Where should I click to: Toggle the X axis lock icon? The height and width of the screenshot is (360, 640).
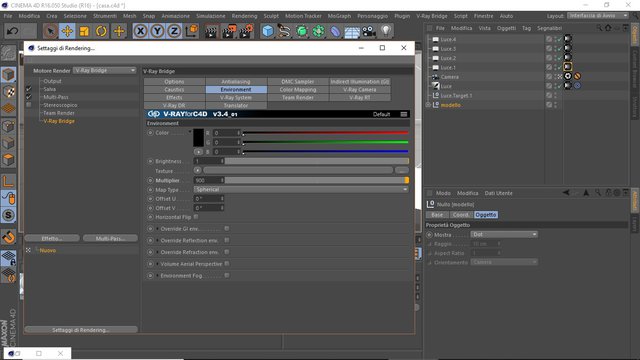tap(140, 31)
